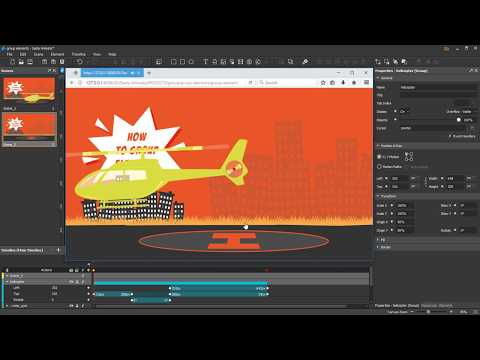
Task: Toggle visibility of helicopter timeline row
Action: (x=71, y=282)
